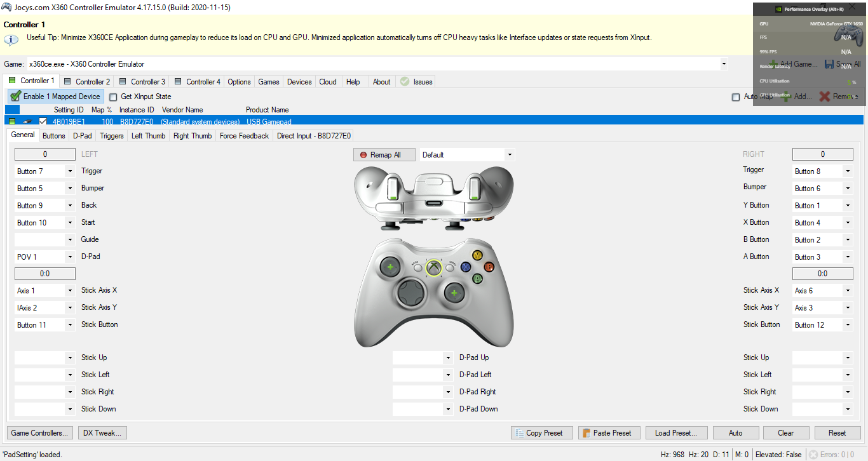868x461 pixels.
Task: Open the Direct Input - B8D727E0 sub-tab
Action: (314, 136)
